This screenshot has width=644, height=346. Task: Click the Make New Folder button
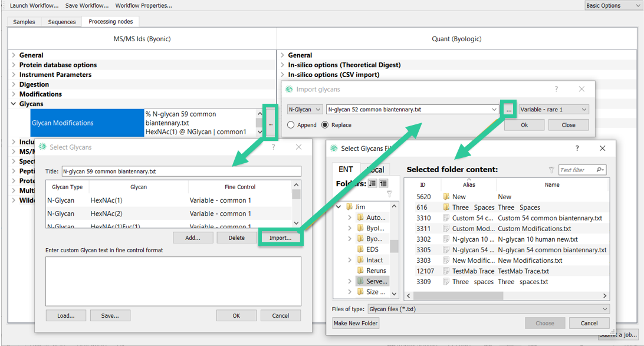(356, 324)
